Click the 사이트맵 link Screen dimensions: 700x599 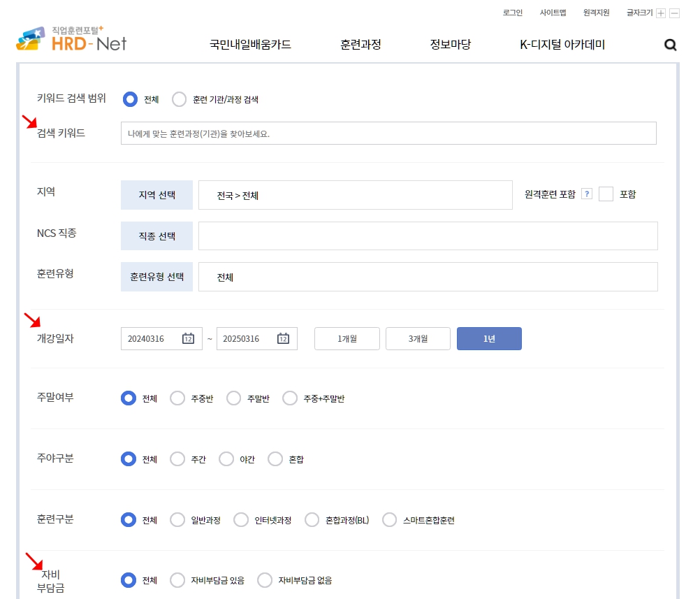coord(554,13)
